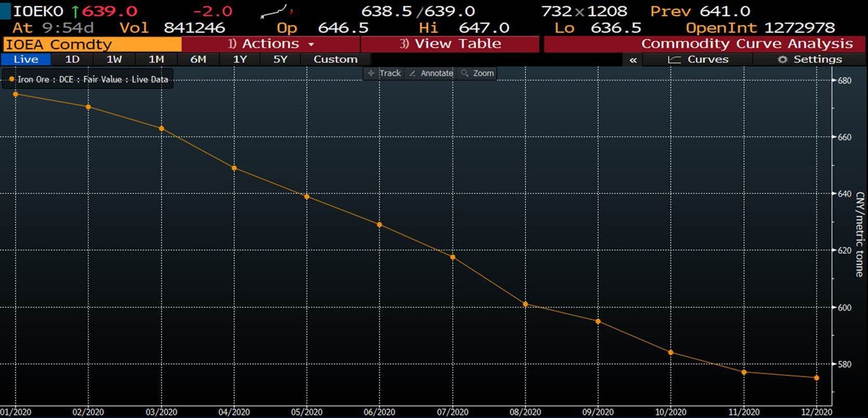Enable the Track crosshair tool
Viewport: 868px width, 418px height.
pos(384,73)
